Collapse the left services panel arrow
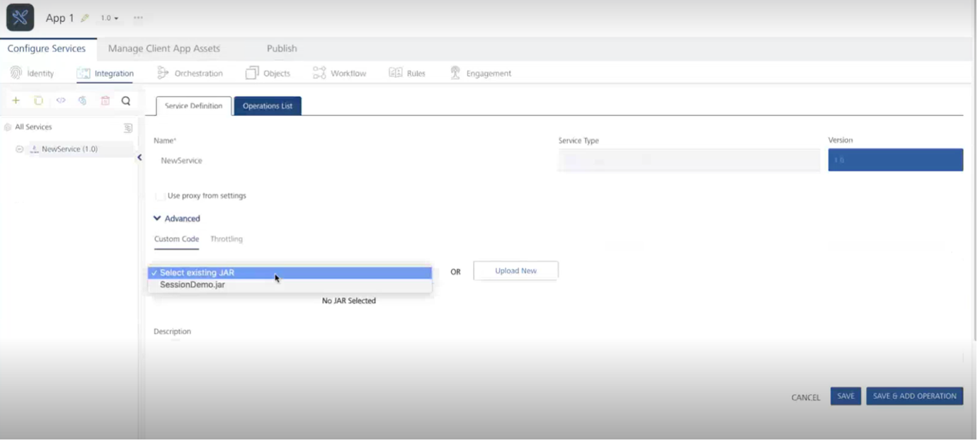 click(x=139, y=158)
